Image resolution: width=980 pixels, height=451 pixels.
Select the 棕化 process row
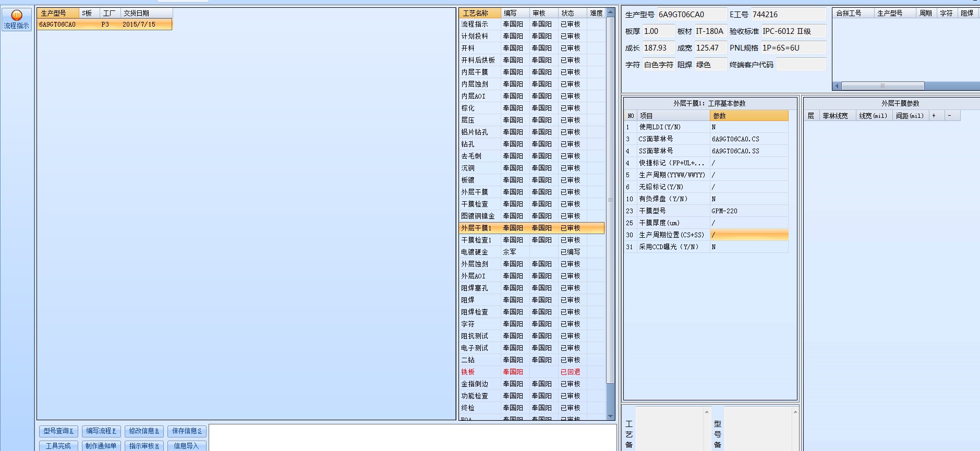[532, 108]
